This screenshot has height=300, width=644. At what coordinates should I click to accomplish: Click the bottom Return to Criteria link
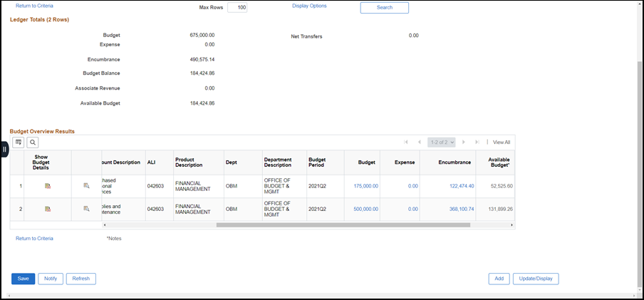click(x=34, y=239)
